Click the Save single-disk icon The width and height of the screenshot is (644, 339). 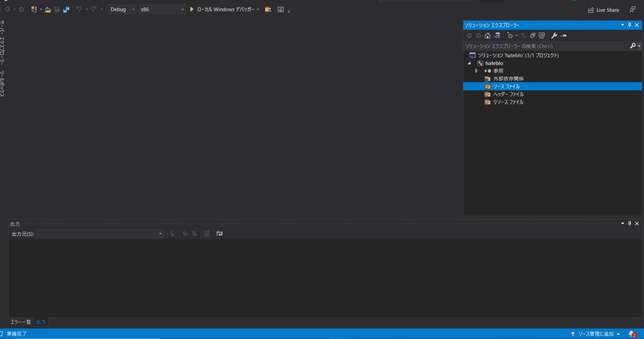click(57, 10)
